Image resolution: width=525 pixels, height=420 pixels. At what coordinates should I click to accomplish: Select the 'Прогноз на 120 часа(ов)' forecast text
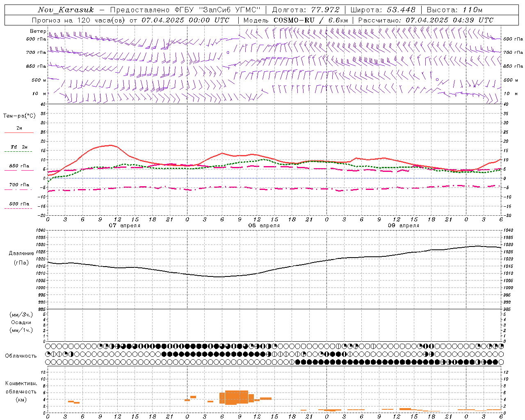pyautogui.click(x=79, y=20)
